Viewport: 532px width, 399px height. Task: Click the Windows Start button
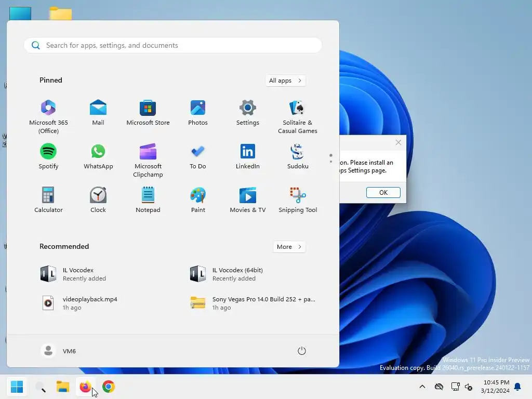pyautogui.click(x=17, y=387)
